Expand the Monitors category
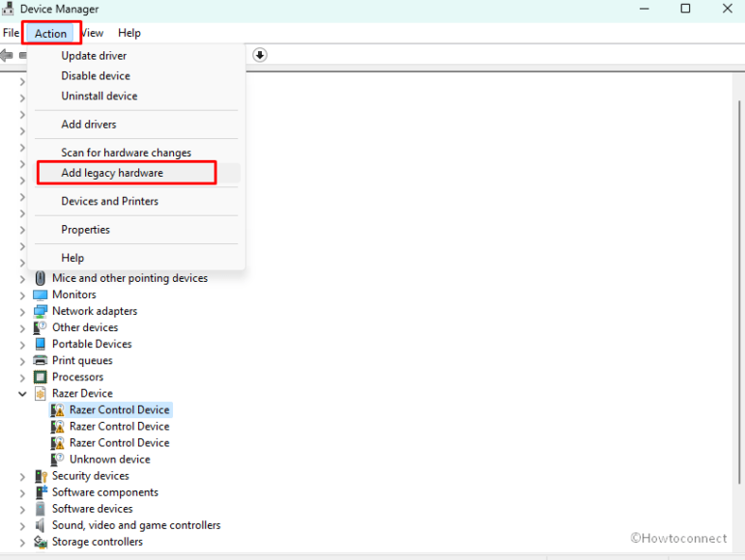Screen dimensions: 745x560 pos(22,295)
